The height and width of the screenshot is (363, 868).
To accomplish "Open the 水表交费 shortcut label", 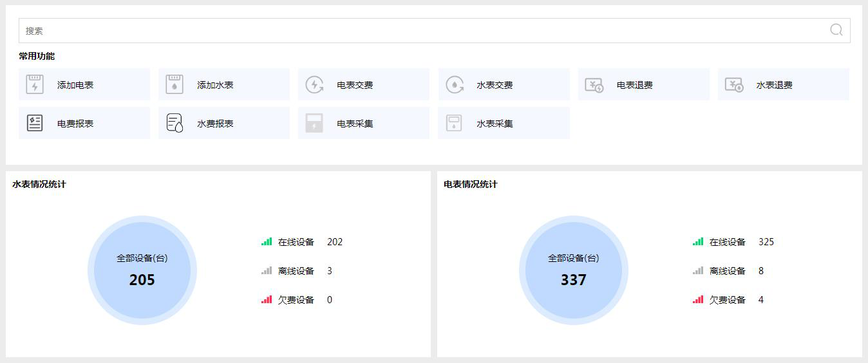I will [x=495, y=85].
